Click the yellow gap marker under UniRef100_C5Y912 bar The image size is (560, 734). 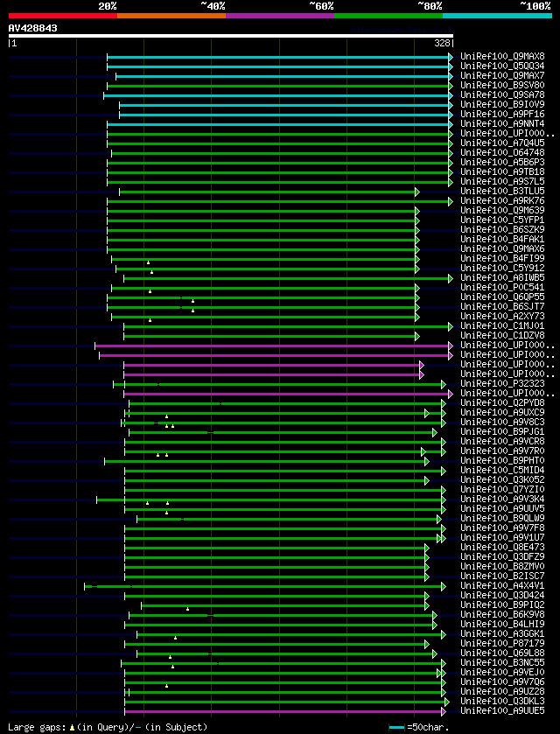click(x=151, y=272)
